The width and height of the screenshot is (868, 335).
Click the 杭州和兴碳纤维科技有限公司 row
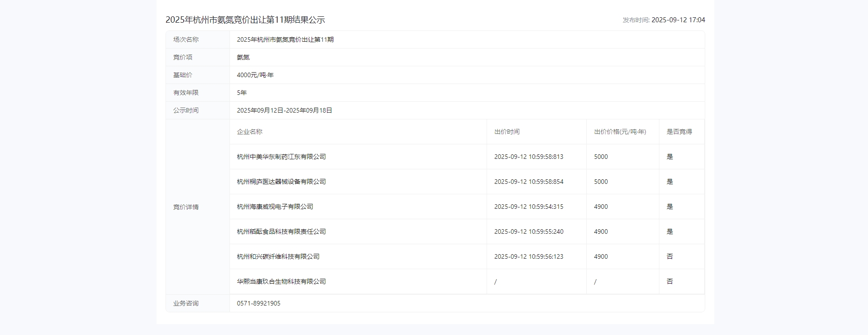278,256
